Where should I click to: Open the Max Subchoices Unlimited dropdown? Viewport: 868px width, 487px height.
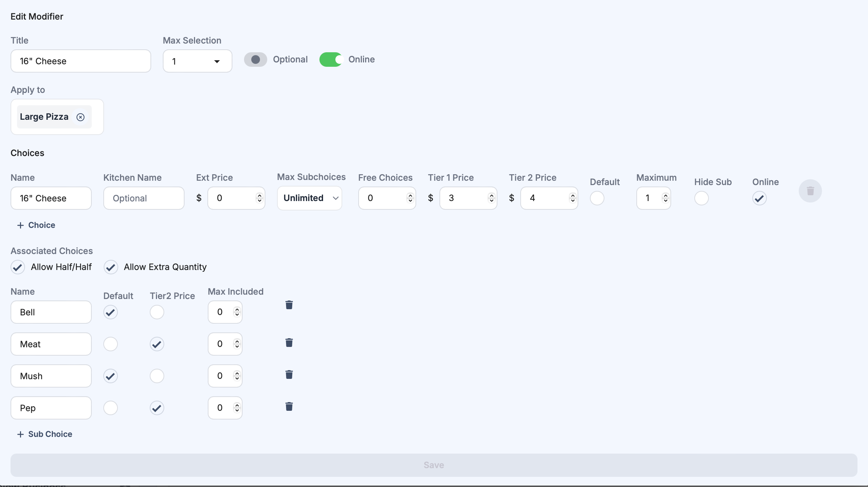[309, 198]
